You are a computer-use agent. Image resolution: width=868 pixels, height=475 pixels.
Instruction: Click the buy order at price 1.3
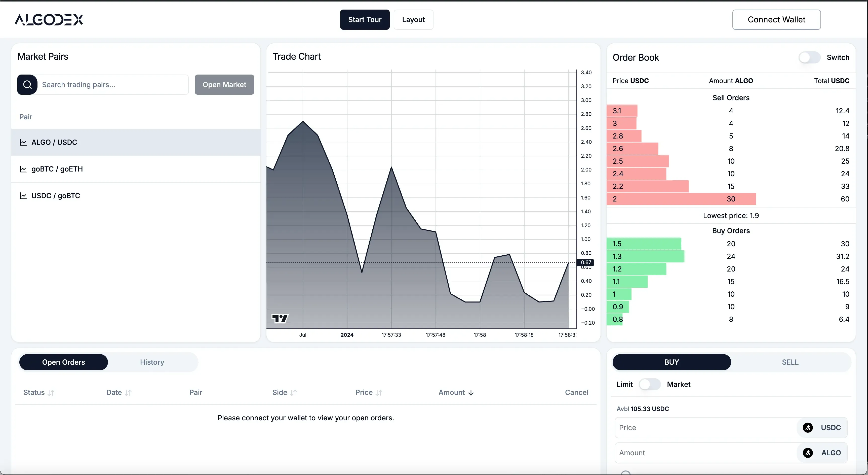point(731,256)
